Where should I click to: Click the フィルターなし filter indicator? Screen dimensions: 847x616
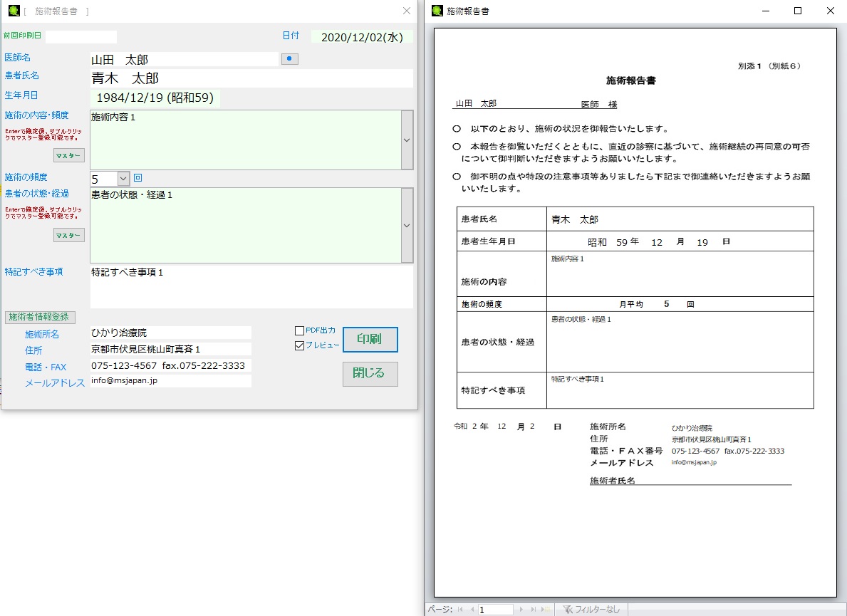pyautogui.click(x=591, y=610)
